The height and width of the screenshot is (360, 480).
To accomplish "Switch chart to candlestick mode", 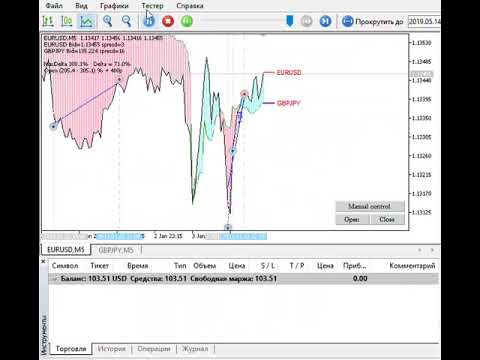I will click(67, 21).
